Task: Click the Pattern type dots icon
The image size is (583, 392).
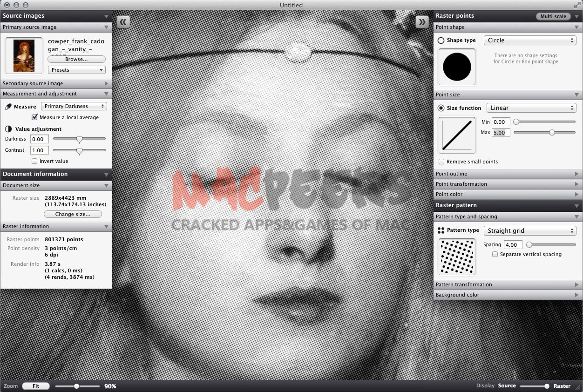Action: coord(441,230)
